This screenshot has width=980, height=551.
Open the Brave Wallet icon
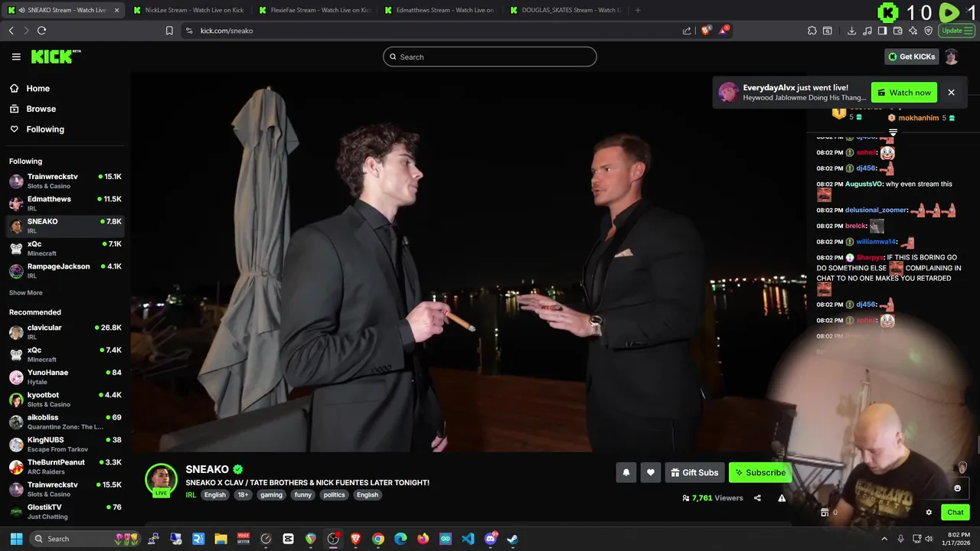pyautogui.click(x=897, y=31)
